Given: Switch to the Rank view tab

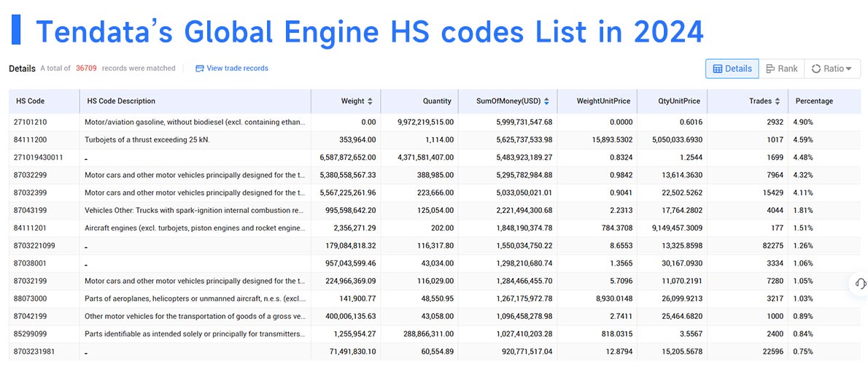Looking at the screenshot, I should pos(782,69).
